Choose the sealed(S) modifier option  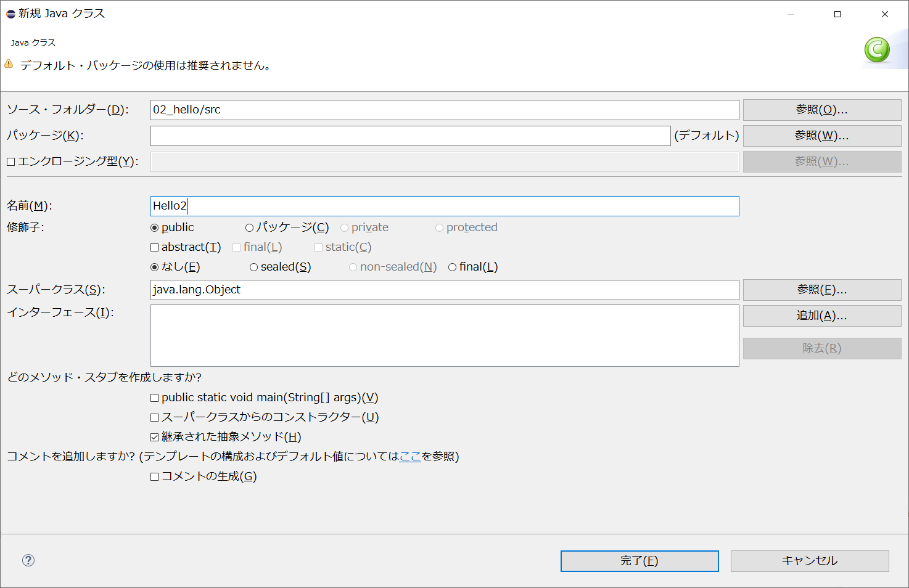pyautogui.click(x=253, y=267)
